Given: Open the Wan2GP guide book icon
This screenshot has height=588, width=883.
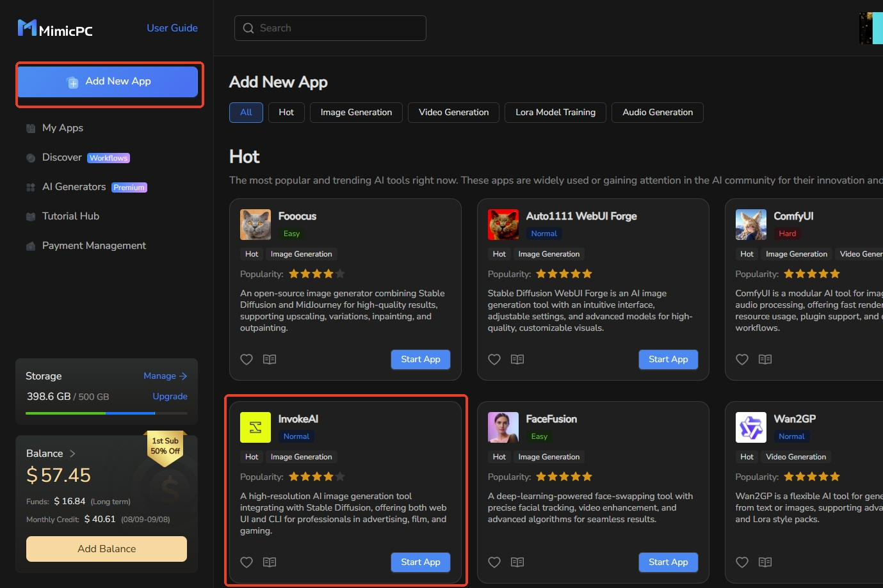Looking at the screenshot, I should [x=765, y=562].
